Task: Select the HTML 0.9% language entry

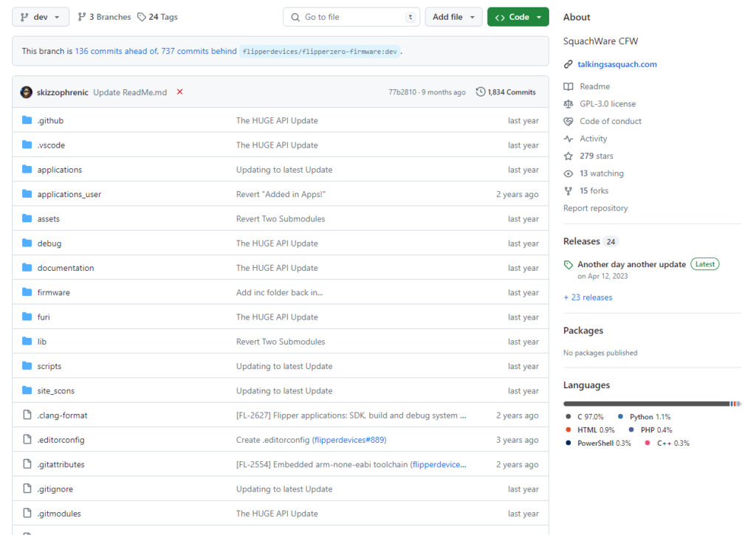Action: 590,429
